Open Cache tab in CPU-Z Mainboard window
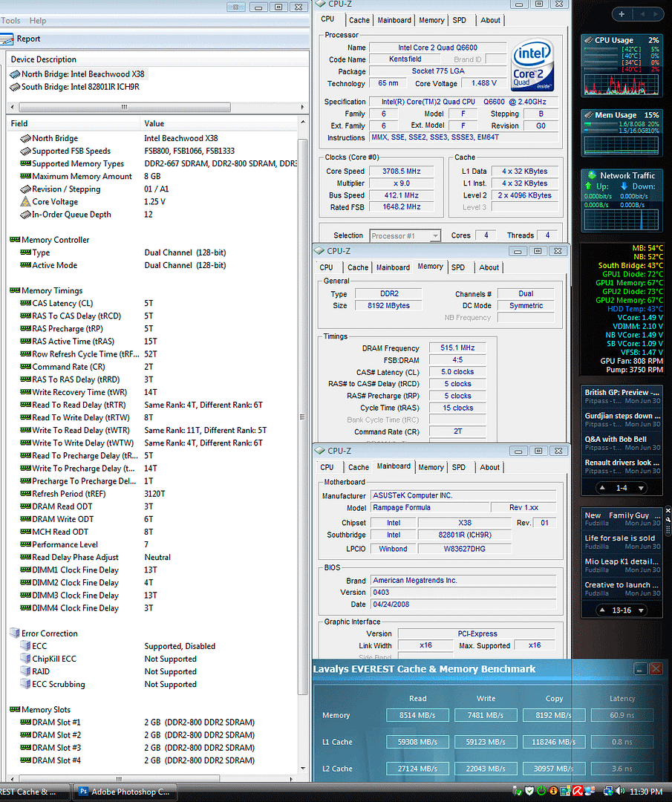 point(359,468)
